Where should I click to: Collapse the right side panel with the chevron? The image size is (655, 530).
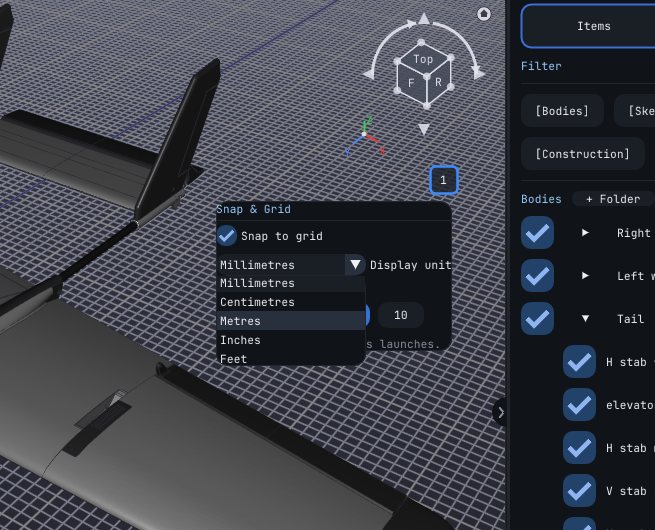point(500,412)
